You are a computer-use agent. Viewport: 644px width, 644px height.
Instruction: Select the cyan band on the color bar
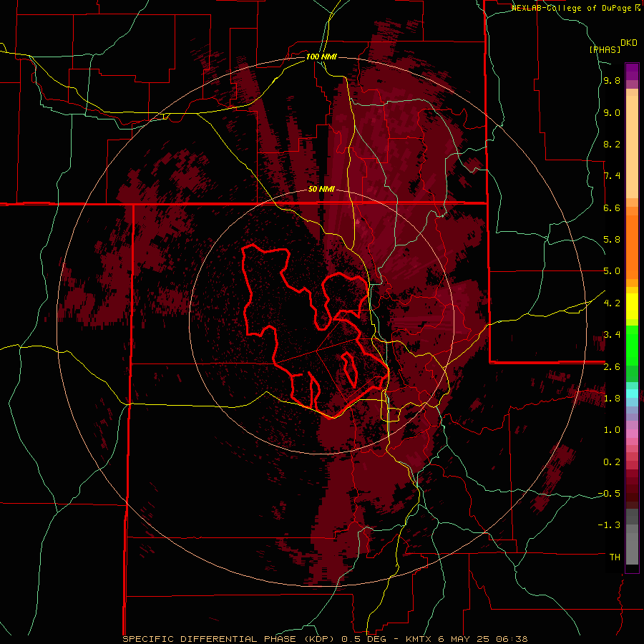(632, 393)
